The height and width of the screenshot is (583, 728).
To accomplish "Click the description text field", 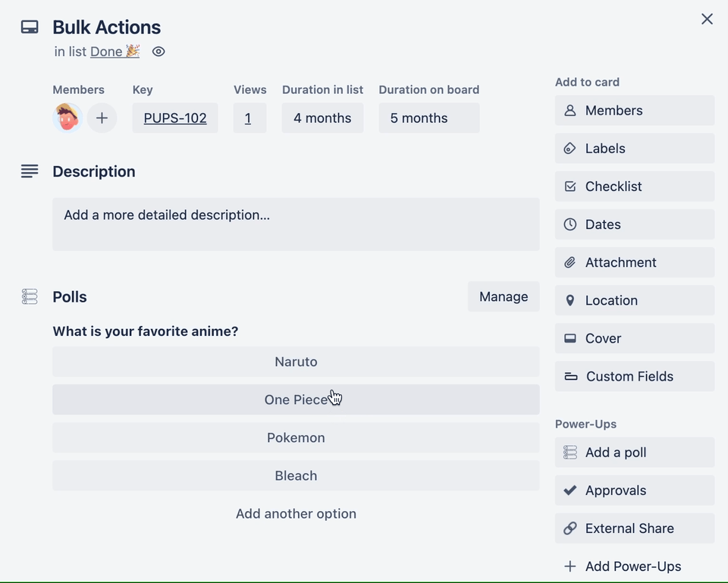I will click(296, 224).
